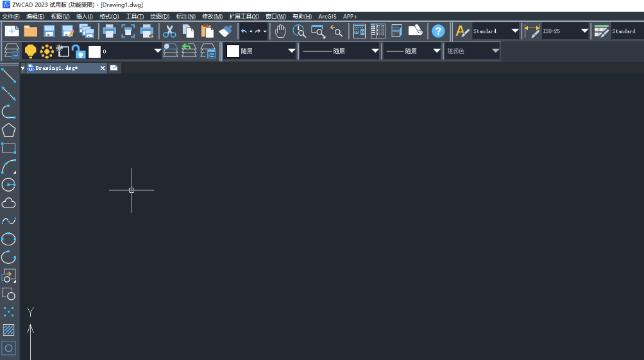
Task: Select the Rectangle tool
Action: pos(8,149)
